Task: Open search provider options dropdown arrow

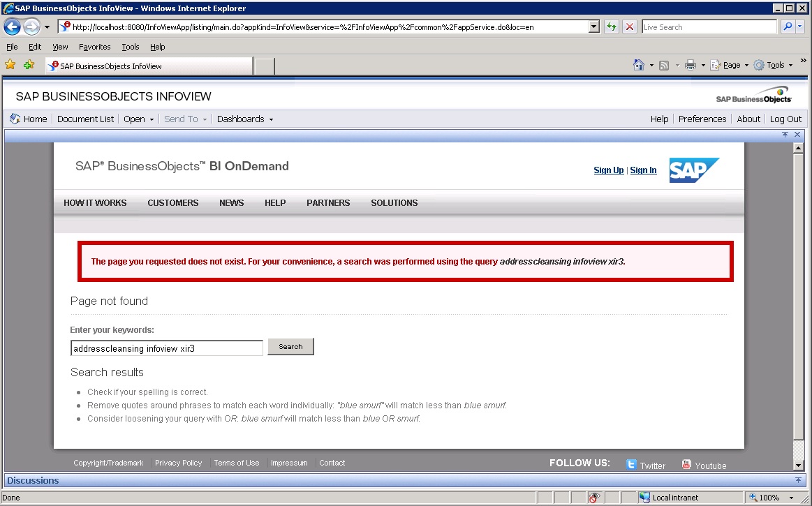Action: coord(799,27)
